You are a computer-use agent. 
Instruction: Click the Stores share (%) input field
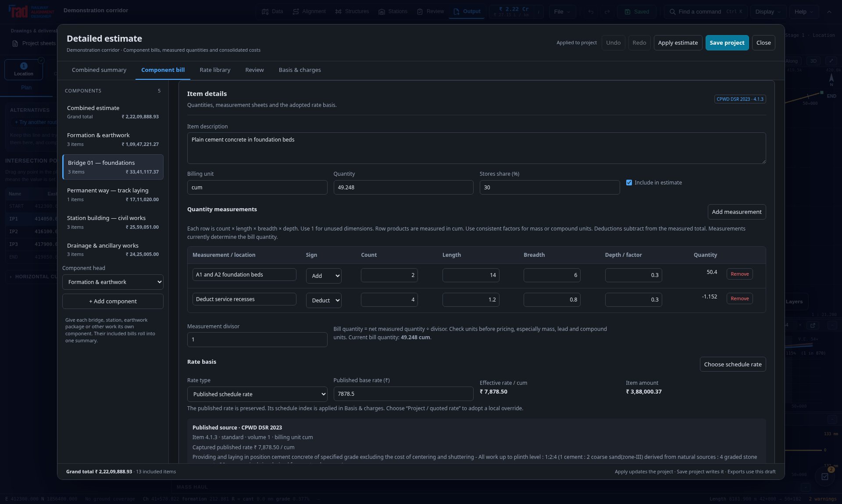point(549,188)
